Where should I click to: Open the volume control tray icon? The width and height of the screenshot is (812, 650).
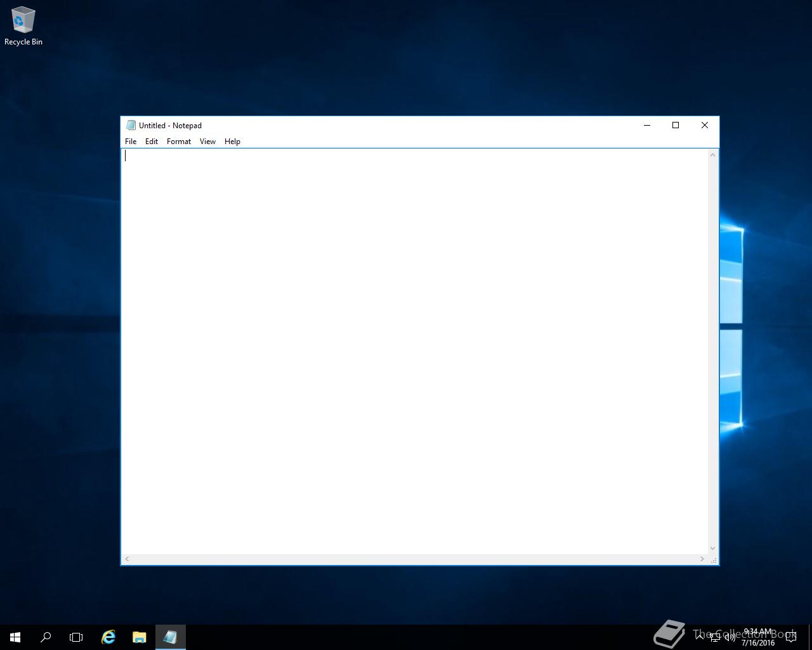[x=730, y=637]
